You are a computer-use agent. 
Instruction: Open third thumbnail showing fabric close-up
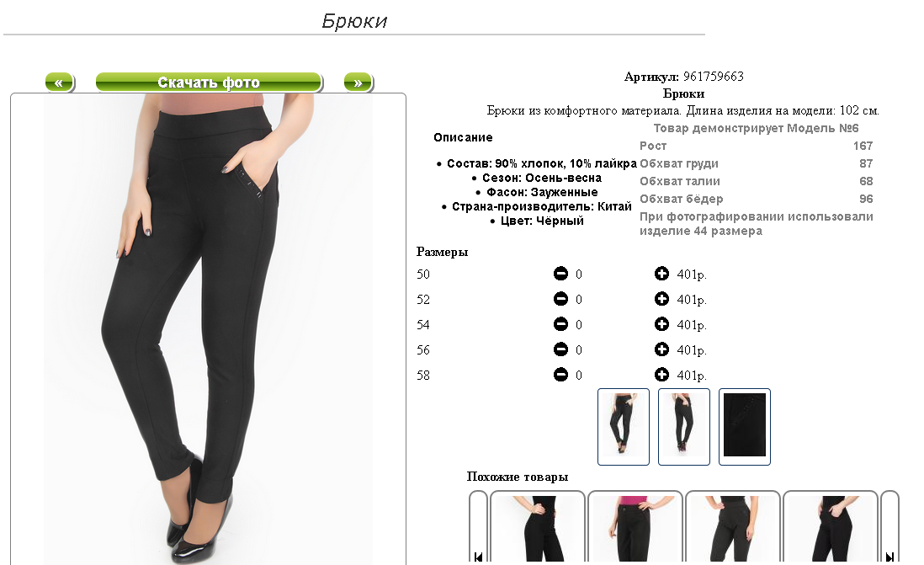pos(744,427)
